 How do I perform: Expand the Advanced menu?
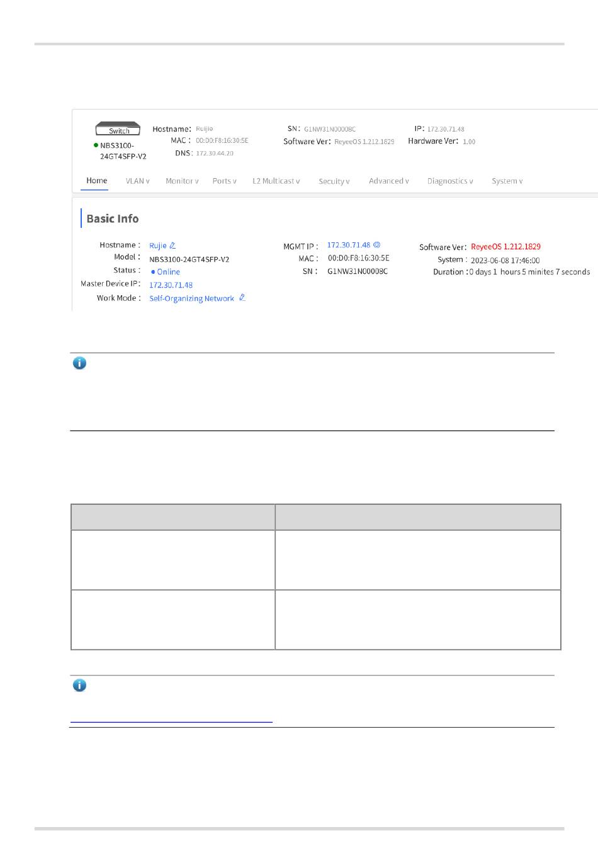click(389, 181)
